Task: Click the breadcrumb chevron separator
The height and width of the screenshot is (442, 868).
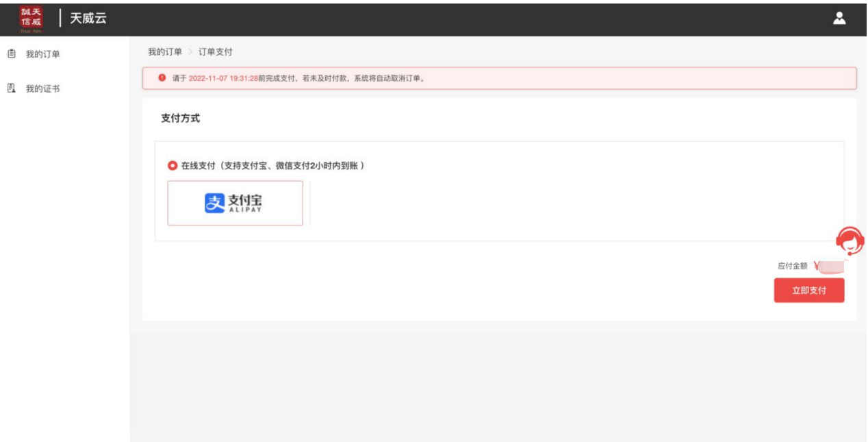Action: point(190,52)
